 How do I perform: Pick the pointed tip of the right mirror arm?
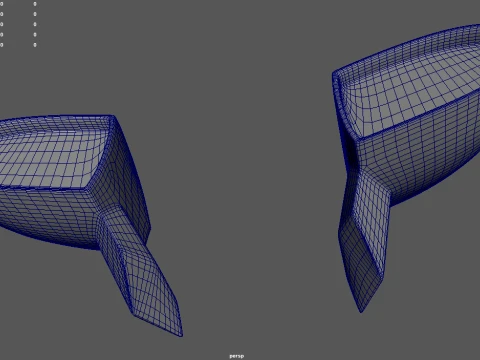tap(361, 310)
